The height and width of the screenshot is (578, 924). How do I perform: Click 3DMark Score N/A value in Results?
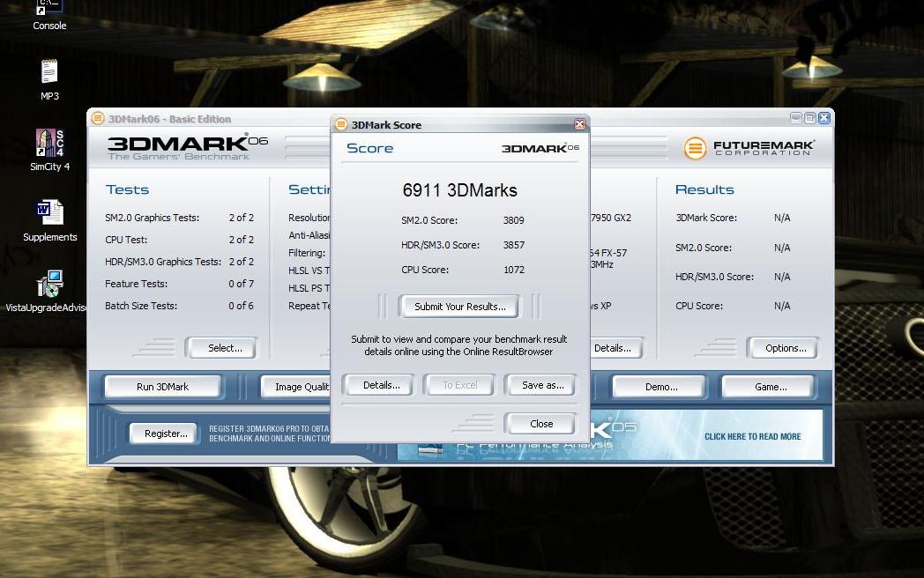(x=782, y=218)
